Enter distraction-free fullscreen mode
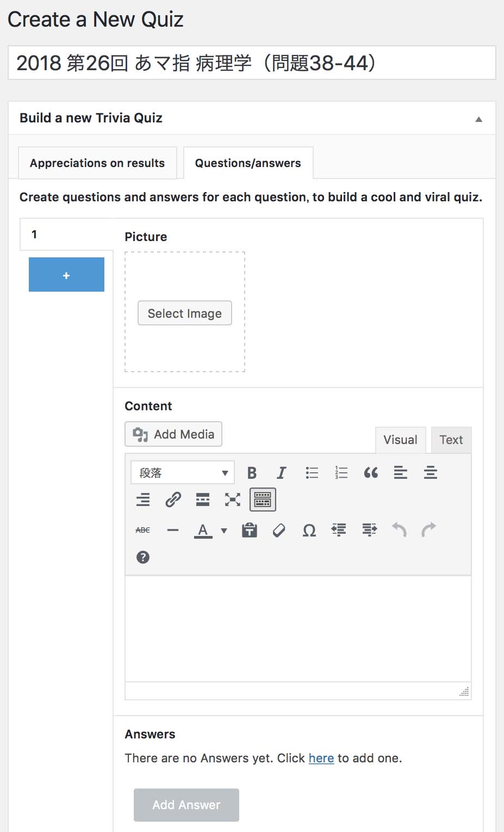Viewport: 504px width, 832px height. click(x=233, y=500)
